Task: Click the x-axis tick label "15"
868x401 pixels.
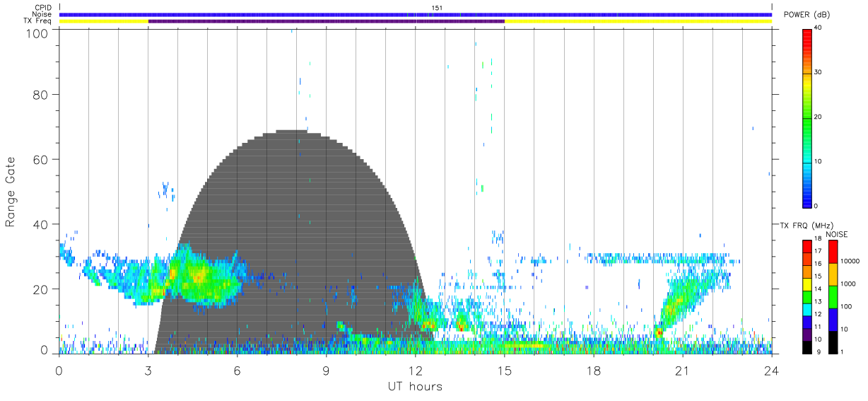Action: [x=505, y=370]
